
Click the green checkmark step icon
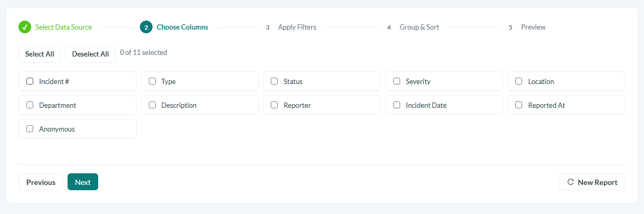(x=25, y=27)
